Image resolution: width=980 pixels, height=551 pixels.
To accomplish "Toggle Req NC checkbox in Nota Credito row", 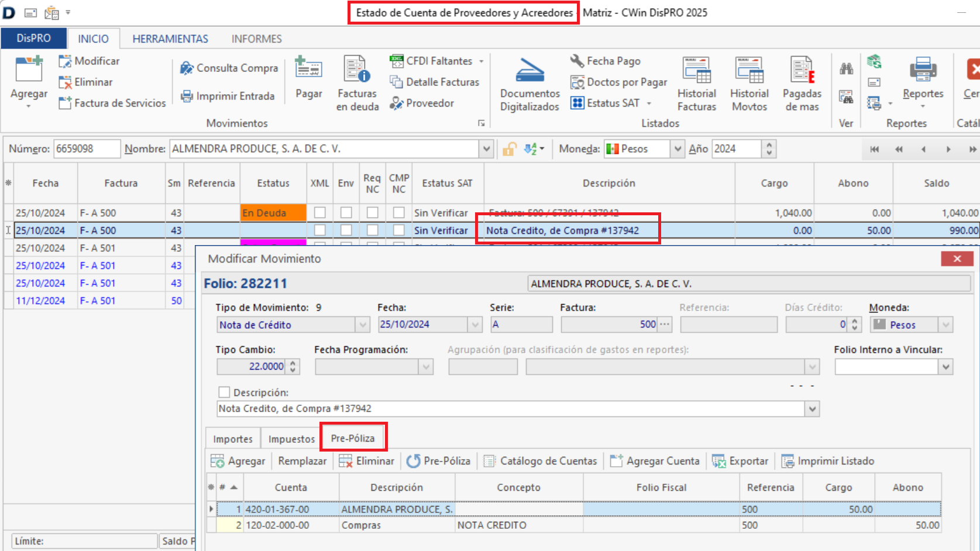I will (373, 230).
